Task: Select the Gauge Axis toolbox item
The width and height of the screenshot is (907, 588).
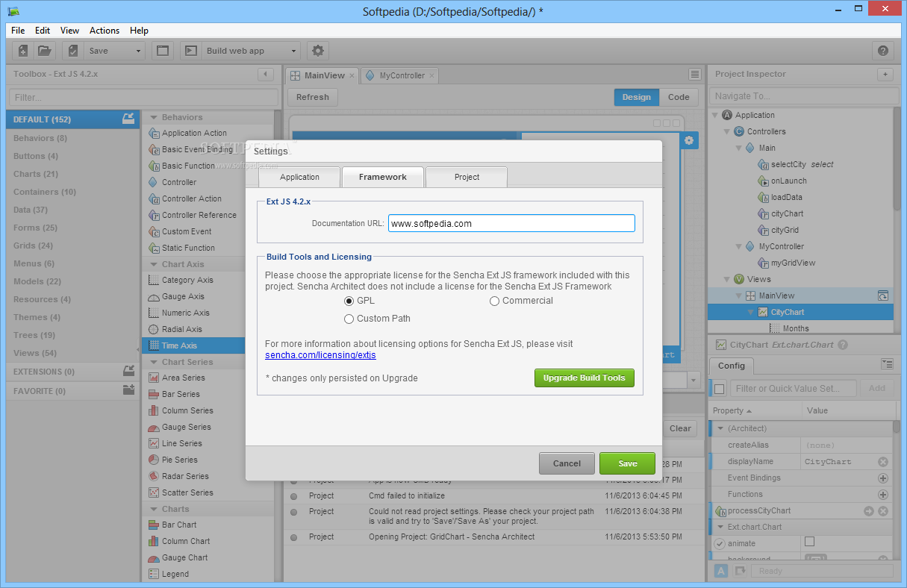Action: tap(183, 296)
